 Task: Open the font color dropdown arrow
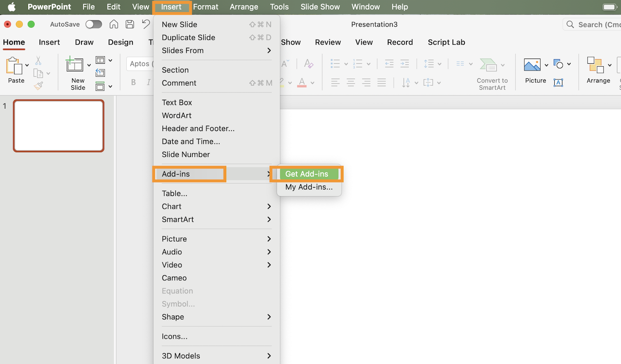tap(312, 83)
